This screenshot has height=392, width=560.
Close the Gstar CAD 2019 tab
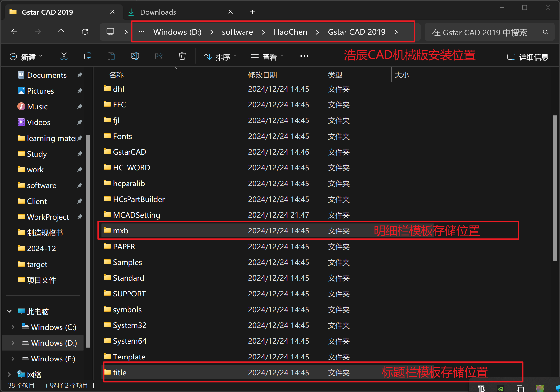(x=112, y=12)
